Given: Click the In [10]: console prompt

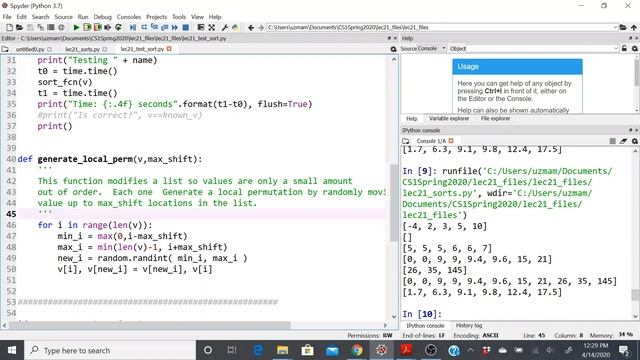Looking at the screenshot, I should [422, 314].
